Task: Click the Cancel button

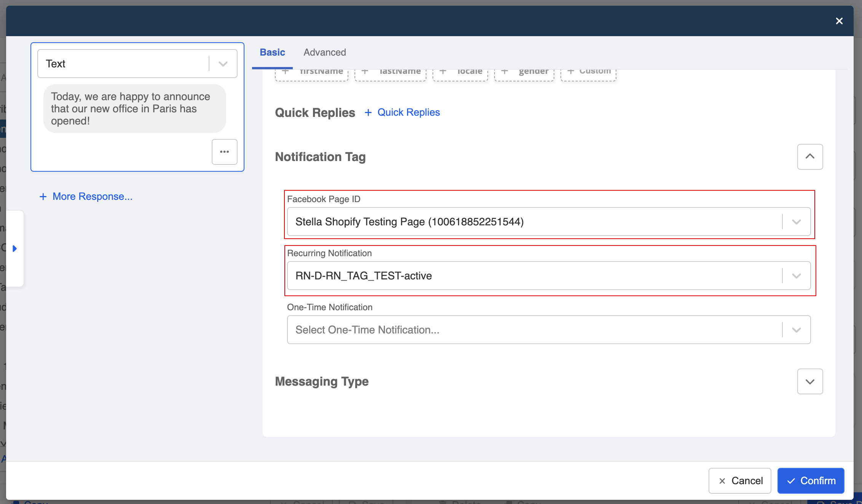Action: point(740,481)
